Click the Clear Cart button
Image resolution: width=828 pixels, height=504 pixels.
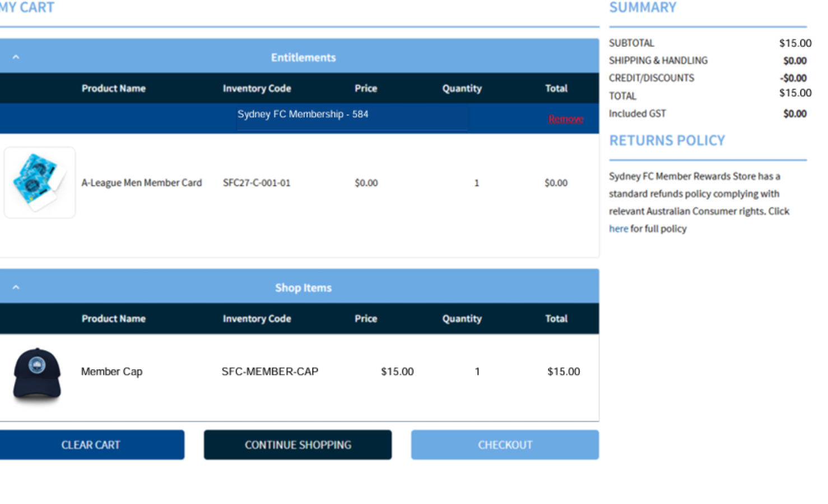click(91, 445)
